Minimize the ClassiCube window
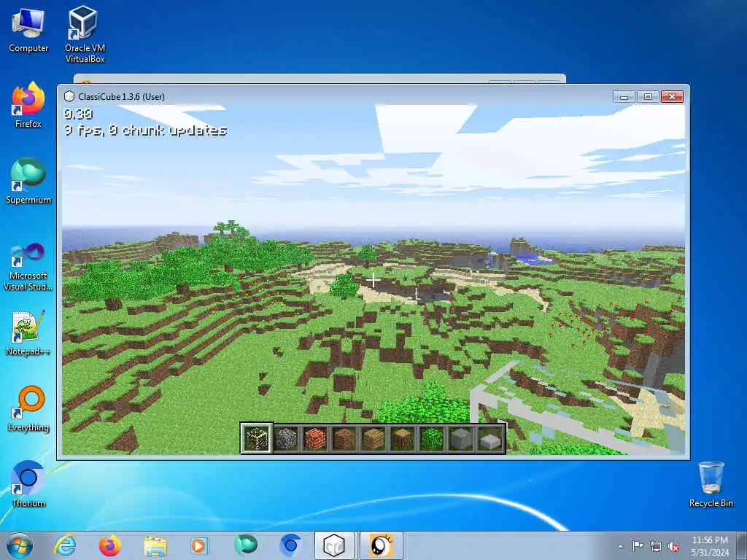Screen dimensions: 747x560 click(x=624, y=97)
